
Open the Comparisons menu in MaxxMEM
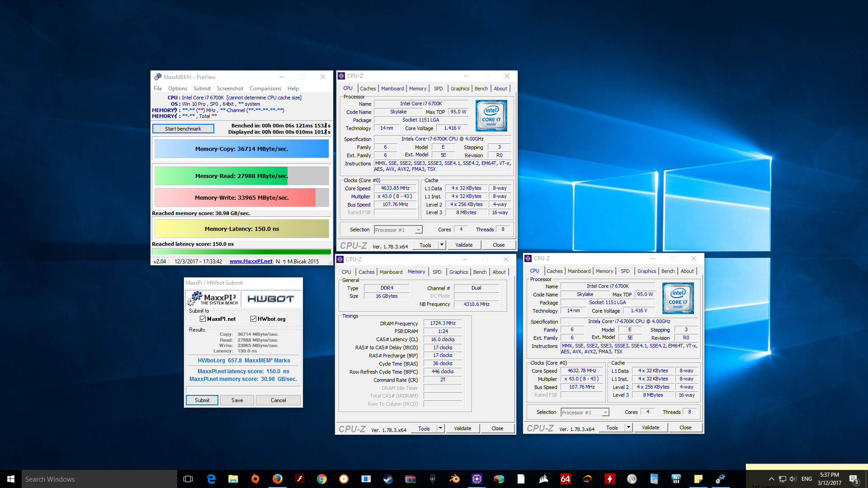pyautogui.click(x=265, y=89)
